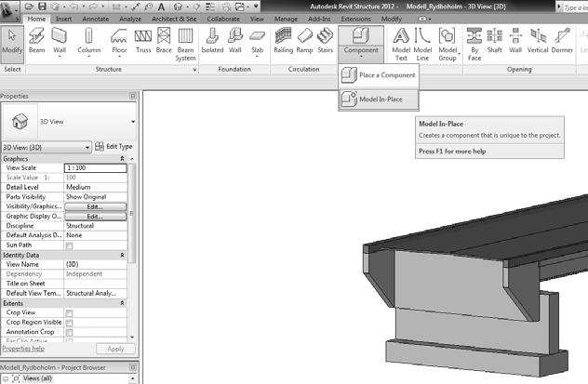Choose the Wall opening tool

click(515, 41)
